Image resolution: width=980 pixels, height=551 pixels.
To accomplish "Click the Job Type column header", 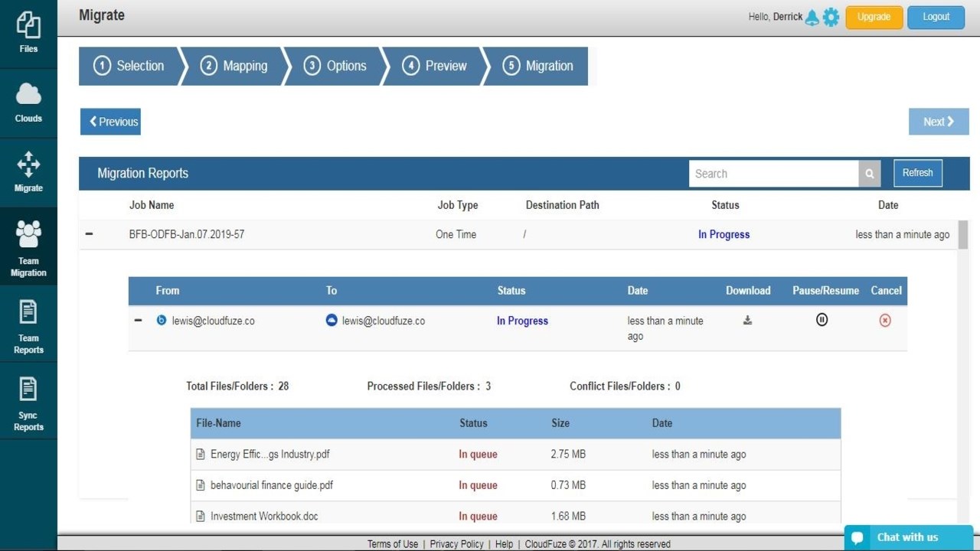I will point(458,205).
